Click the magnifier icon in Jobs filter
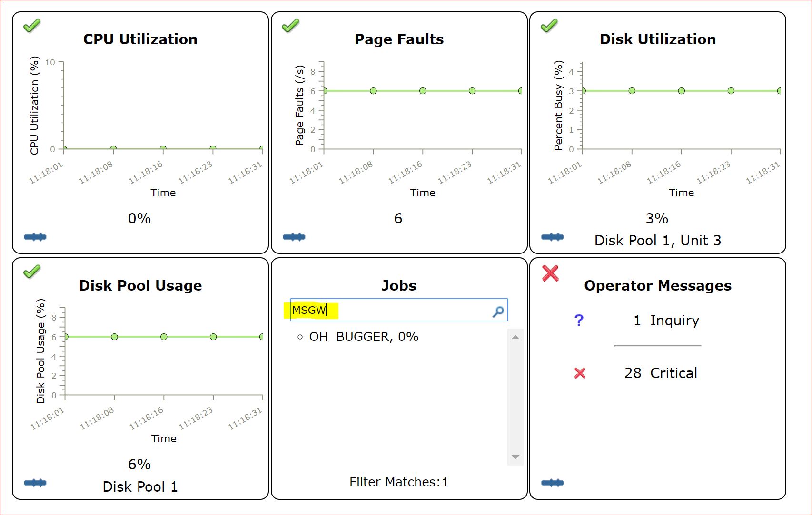Screen dimensions: 812x515 498,311
